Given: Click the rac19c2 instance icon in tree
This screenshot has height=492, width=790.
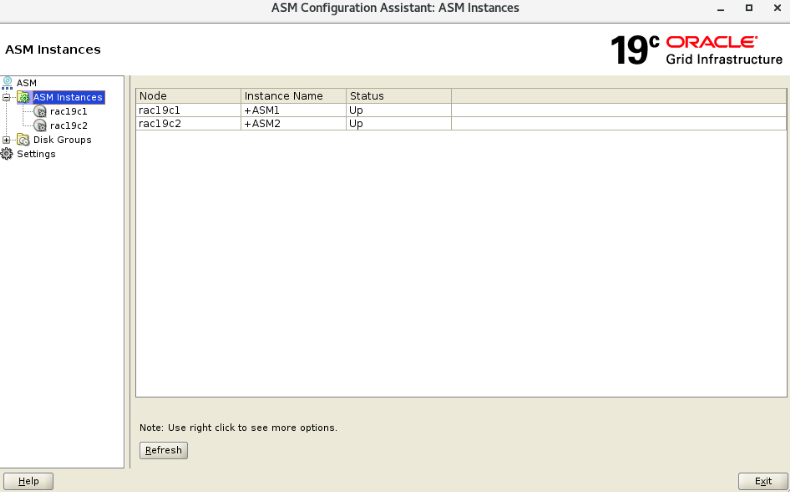Looking at the screenshot, I should pos(41,126).
